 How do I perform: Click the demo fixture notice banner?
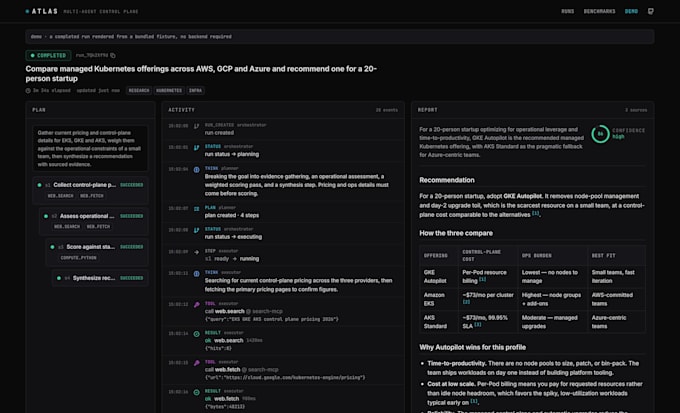340,36
